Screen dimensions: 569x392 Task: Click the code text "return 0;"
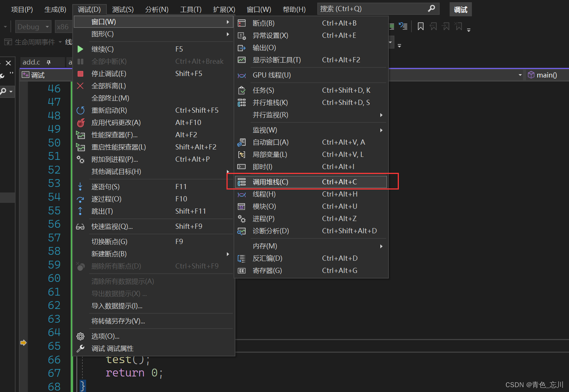(x=134, y=373)
